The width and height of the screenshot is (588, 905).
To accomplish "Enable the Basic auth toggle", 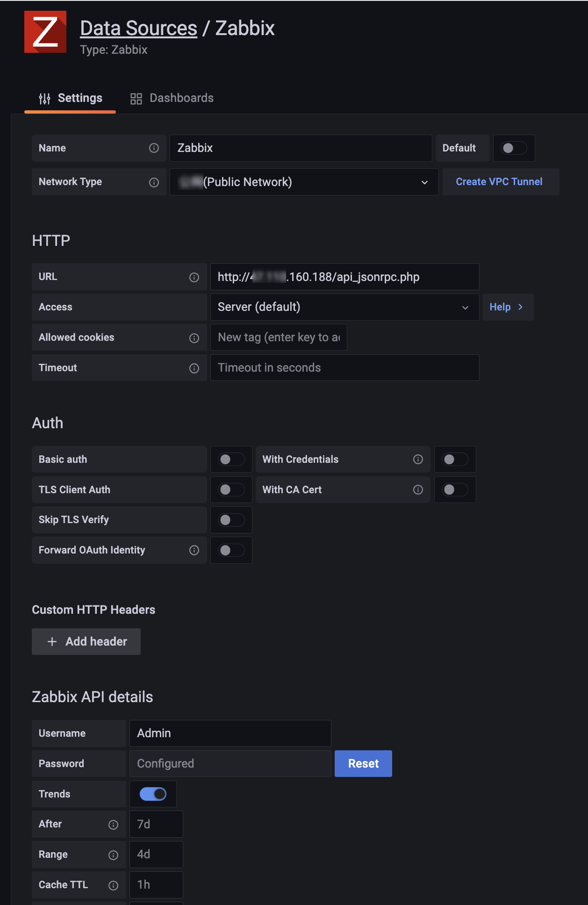I will 231,460.
